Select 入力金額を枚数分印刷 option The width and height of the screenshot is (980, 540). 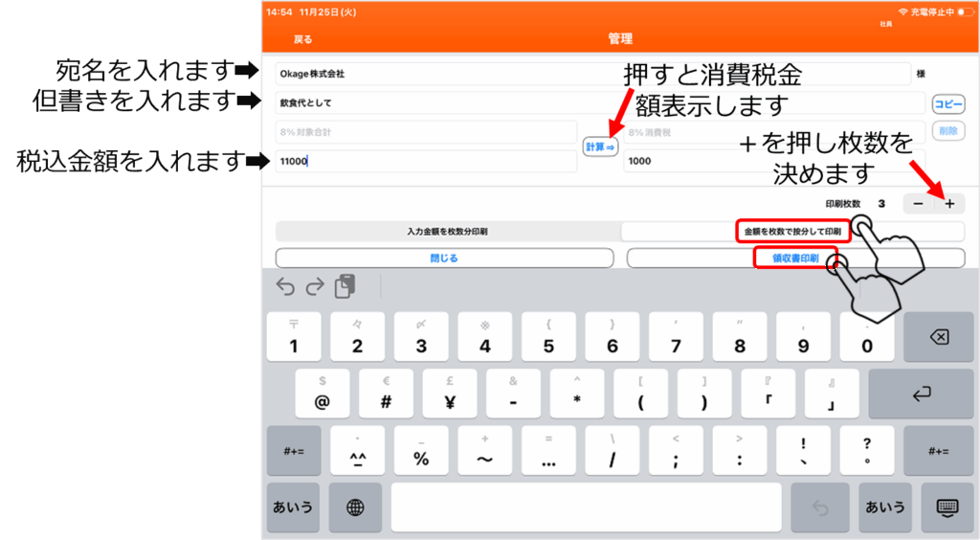coord(447,232)
